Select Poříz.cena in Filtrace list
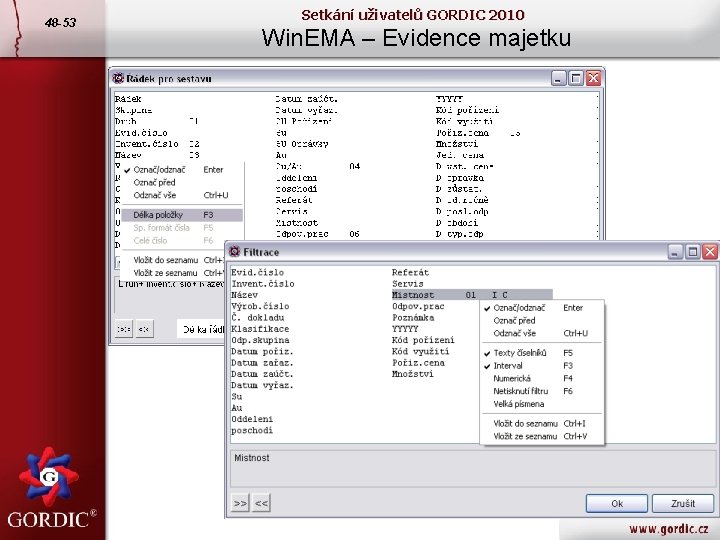This screenshot has height=540, width=720. [x=418, y=363]
